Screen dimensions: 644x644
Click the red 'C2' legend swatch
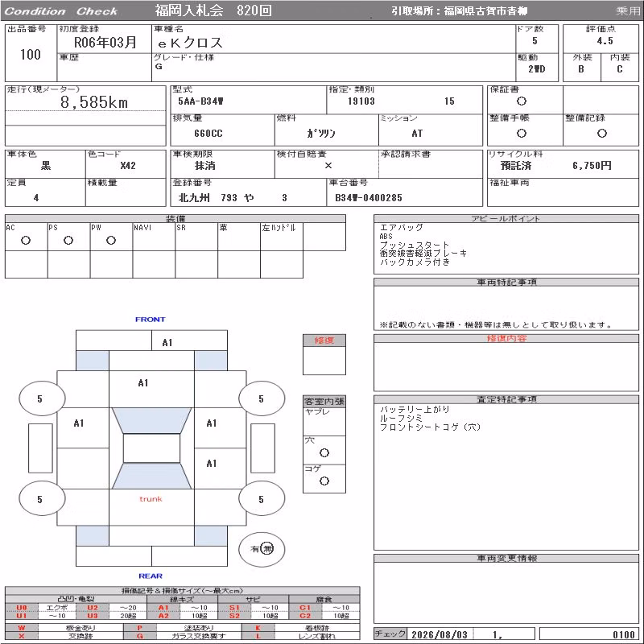305,616
